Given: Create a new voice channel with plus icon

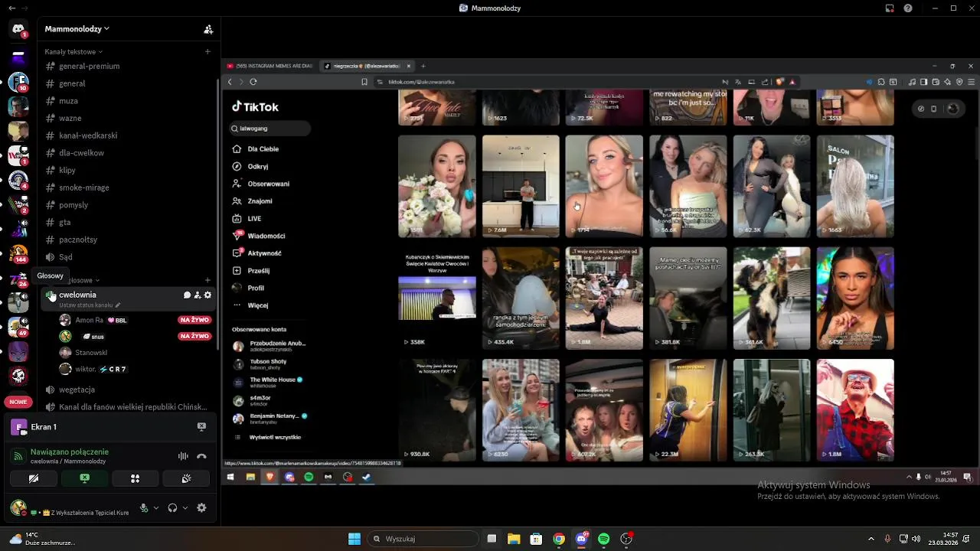Looking at the screenshot, I should coord(207,280).
